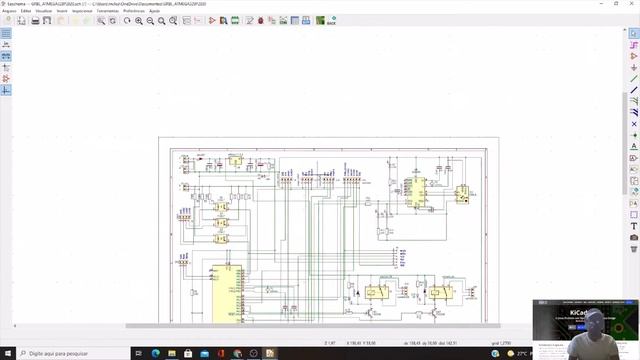Open the Inspecionar menu

[x=82, y=11]
